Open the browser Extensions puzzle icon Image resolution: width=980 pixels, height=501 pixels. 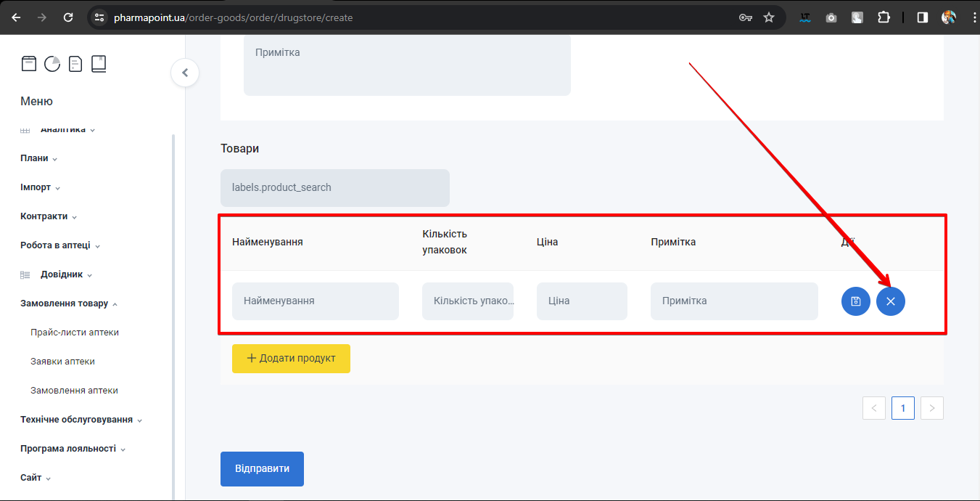coord(883,17)
